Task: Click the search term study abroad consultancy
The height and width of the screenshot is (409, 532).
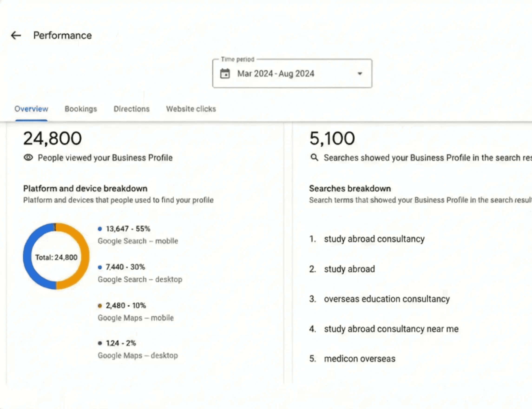Action: (x=374, y=239)
